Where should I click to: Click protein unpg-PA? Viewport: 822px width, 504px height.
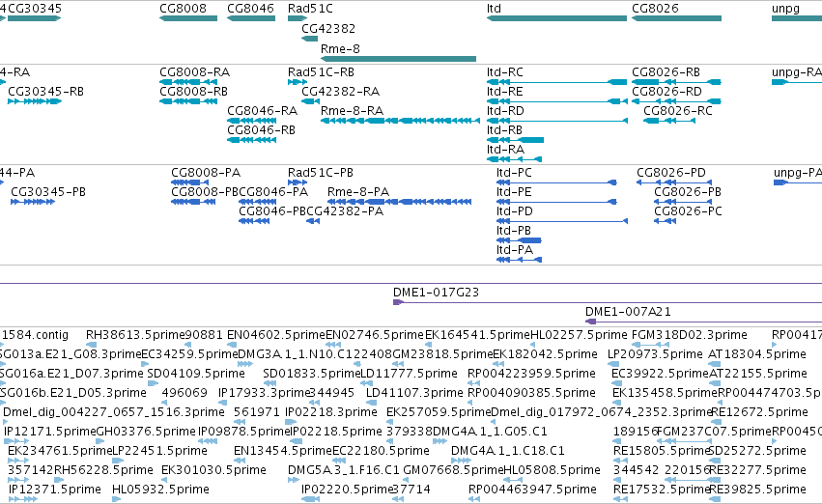(x=797, y=182)
